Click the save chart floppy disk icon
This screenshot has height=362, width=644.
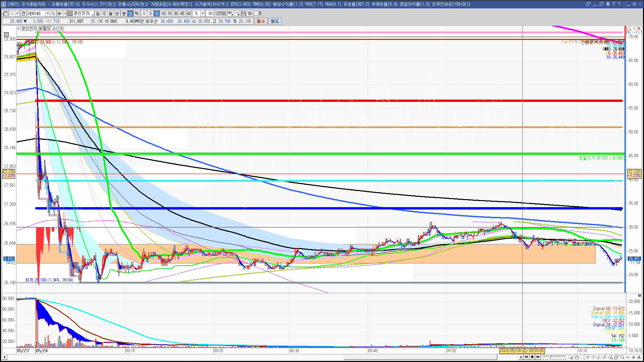[244, 13]
